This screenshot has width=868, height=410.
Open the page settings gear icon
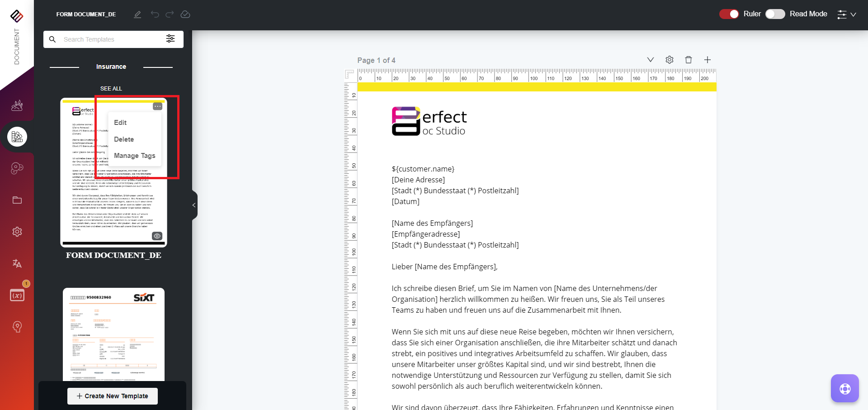pyautogui.click(x=670, y=60)
